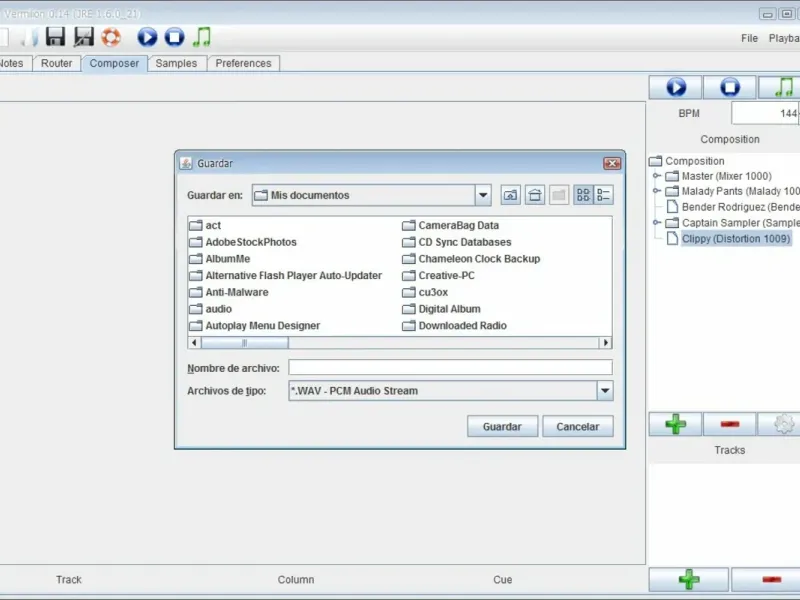This screenshot has height=600, width=800.
Task: Select the CameraBag Data folder
Action: tap(451, 225)
